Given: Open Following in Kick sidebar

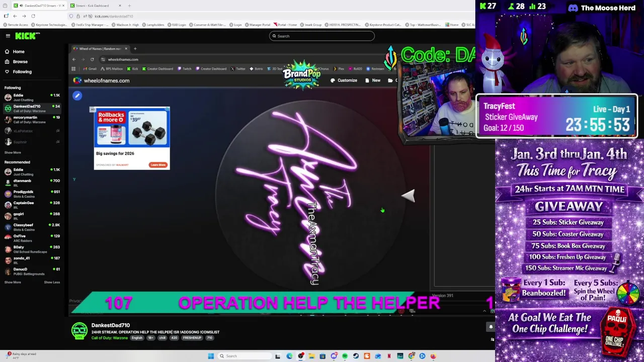Looking at the screenshot, I should pos(22,71).
